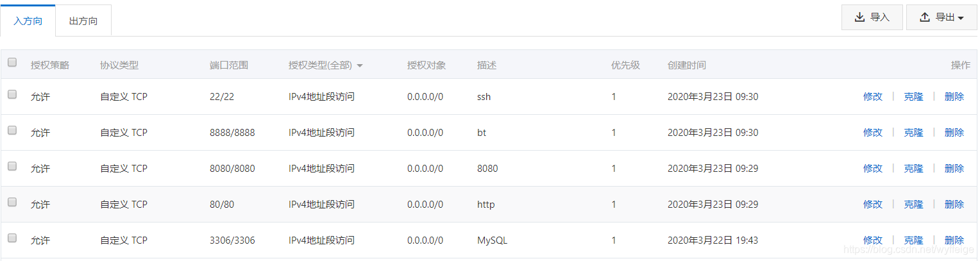Click the 8080/8080 port range cell

(232, 169)
